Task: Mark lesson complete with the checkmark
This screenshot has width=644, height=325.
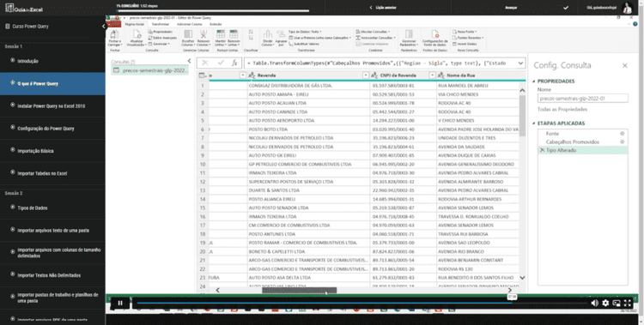Action: (566, 8)
